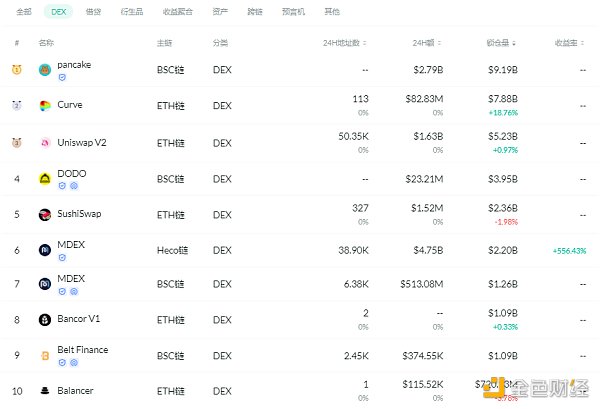This screenshot has width=600, height=409.
Task: Click the Bancor V1 logo icon
Action: tap(45, 320)
